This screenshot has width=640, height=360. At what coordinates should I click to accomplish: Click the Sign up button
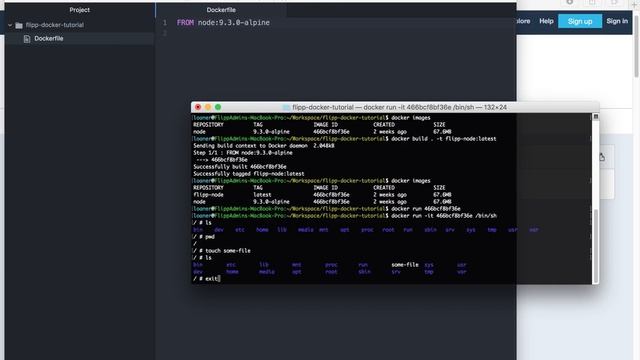click(580, 21)
